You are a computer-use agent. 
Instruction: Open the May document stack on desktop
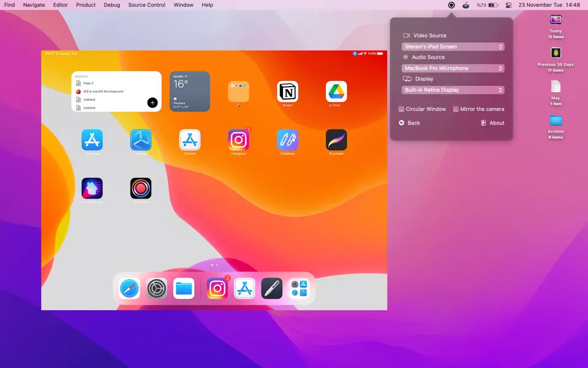(x=556, y=86)
